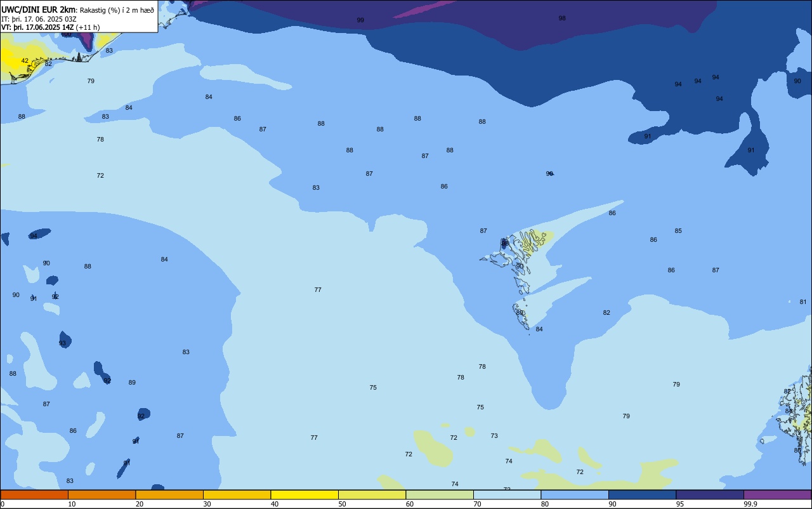The height and width of the screenshot is (509, 812).
Task: Select the 30–40 golden yellow legend segment
Action: pos(237,494)
